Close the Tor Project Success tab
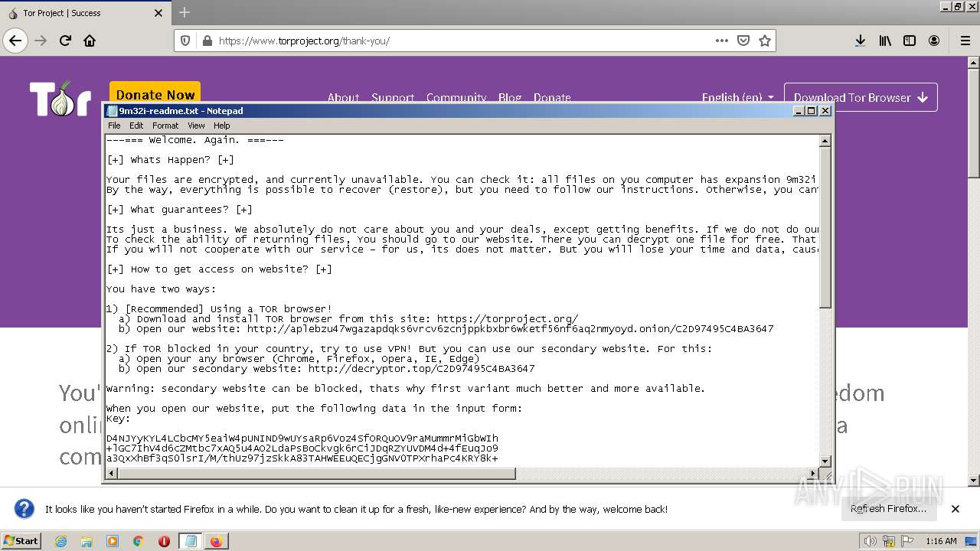980x551 pixels. click(158, 13)
